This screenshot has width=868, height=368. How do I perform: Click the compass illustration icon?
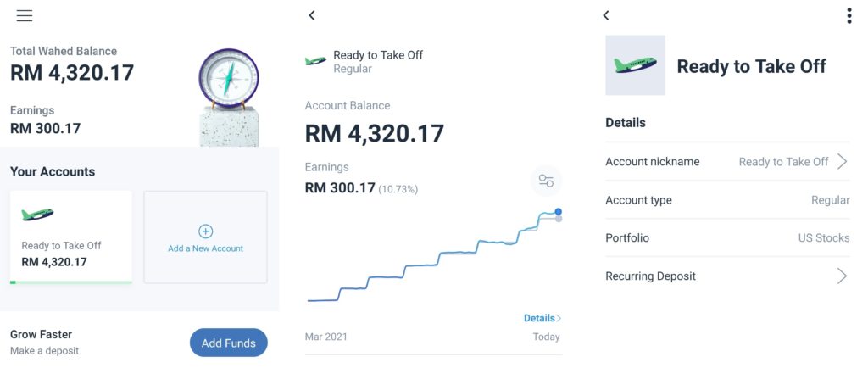pyautogui.click(x=229, y=79)
